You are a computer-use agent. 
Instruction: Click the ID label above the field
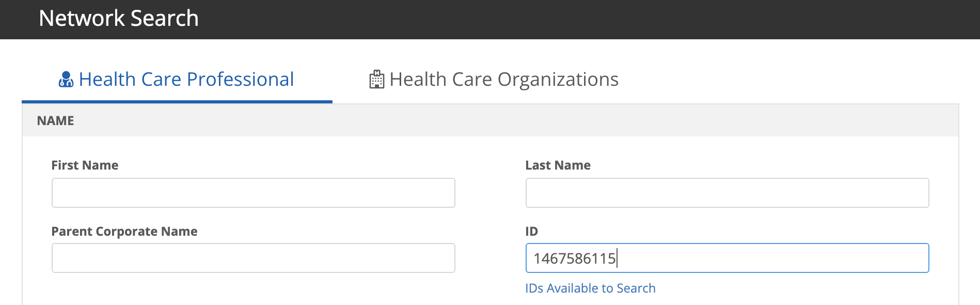point(531,232)
